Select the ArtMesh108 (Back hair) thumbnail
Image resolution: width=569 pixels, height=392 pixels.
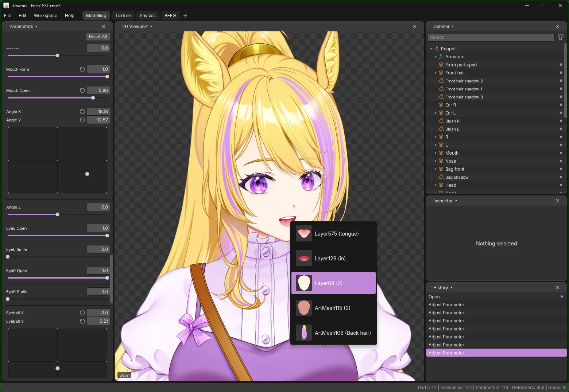tap(304, 333)
